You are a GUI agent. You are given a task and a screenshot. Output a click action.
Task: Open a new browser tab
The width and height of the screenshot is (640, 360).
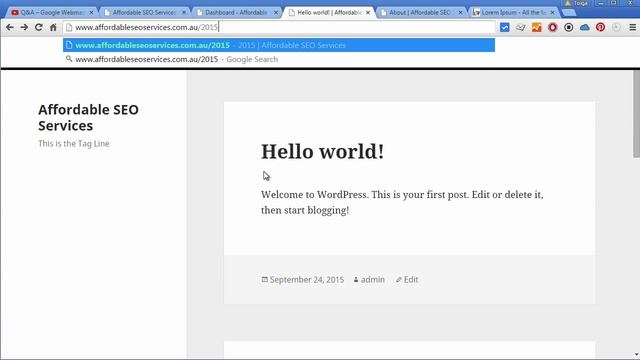569,13
